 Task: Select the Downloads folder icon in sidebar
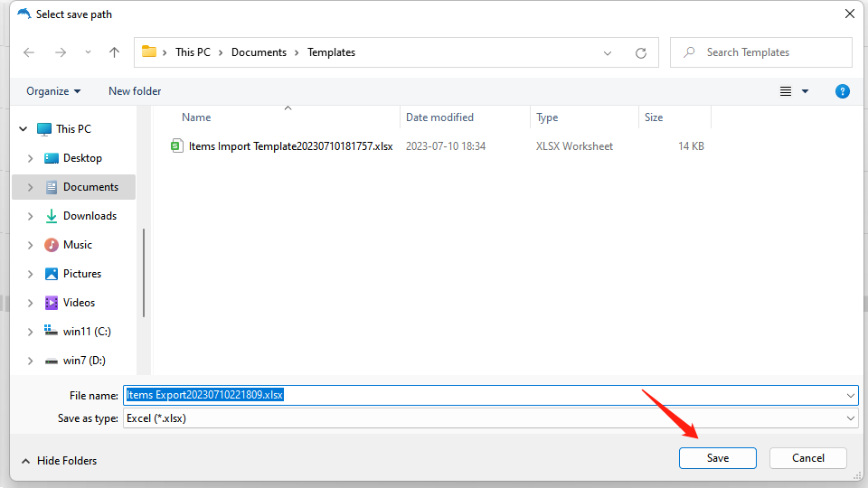click(52, 216)
